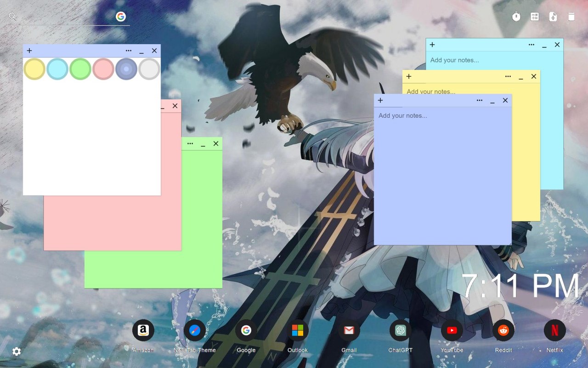This screenshot has width=588, height=368.
Task: Open settings with the gear icon
Action: 17,351
